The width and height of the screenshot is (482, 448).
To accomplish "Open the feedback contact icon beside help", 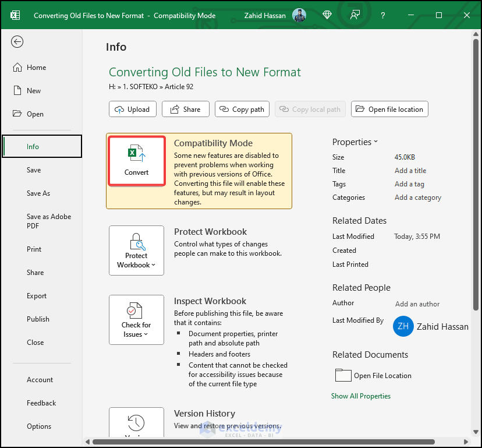I will [355, 15].
